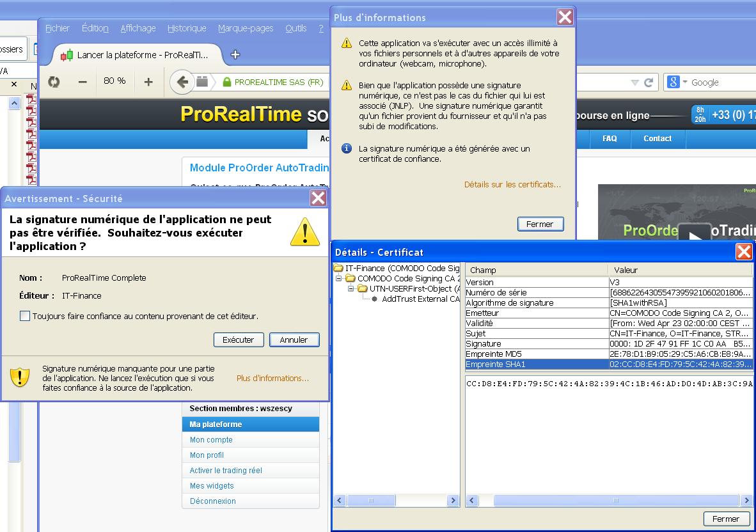Click the Champ column header
This screenshot has height=532, width=756.
536,270
